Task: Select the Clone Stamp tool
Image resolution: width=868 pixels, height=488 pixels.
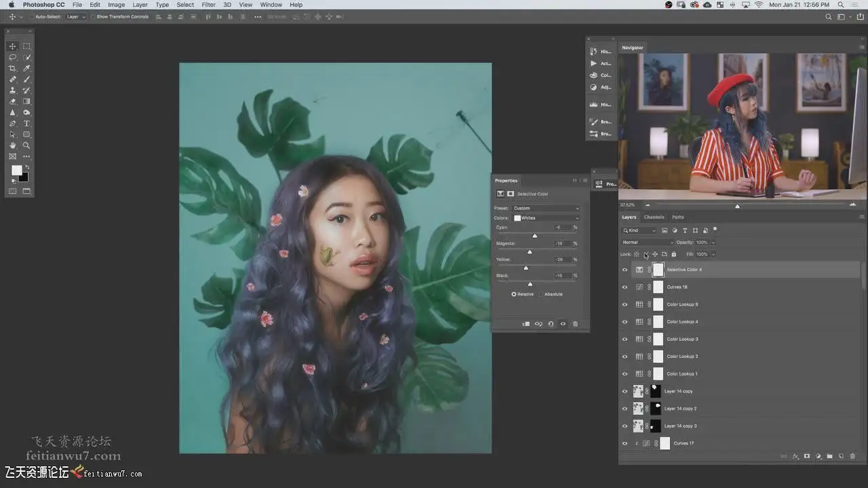Action: 12,90
